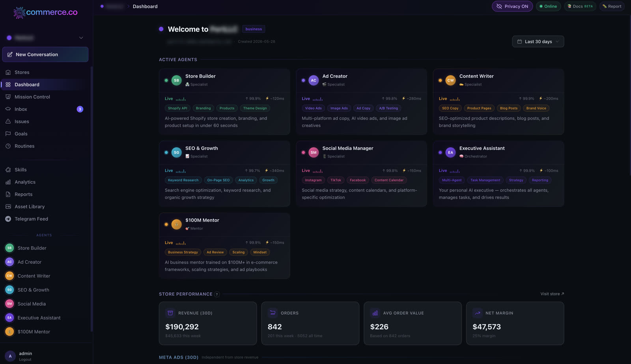The height and width of the screenshot is (364, 631).
Task: Open the Reports document icon
Action: click(8, 194)
